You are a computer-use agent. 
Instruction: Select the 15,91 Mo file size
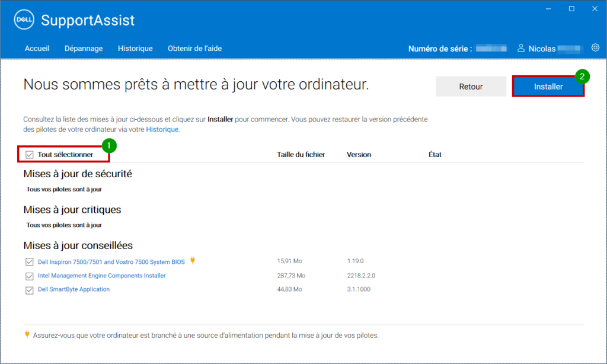coord(289,261)
